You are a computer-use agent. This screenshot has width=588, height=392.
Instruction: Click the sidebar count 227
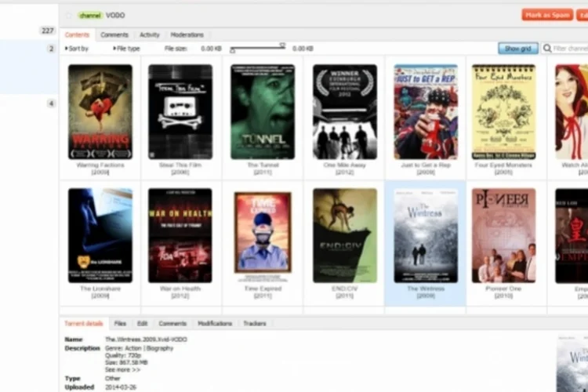pyautogui.click(x=48, y=31)
